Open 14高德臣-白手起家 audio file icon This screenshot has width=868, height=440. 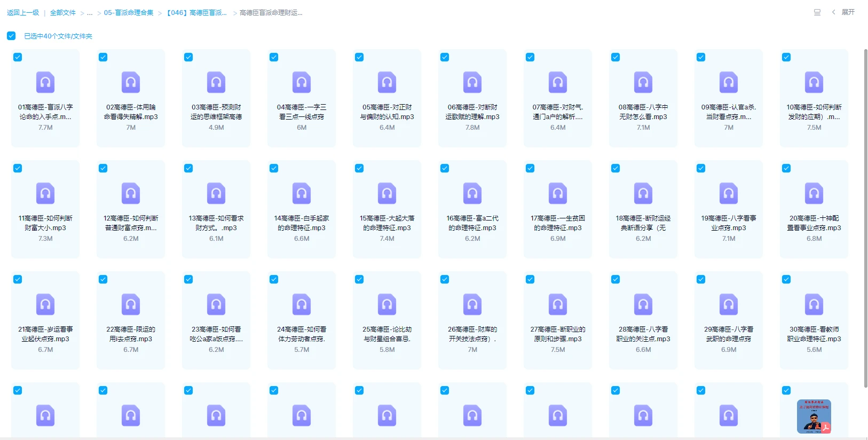[302, 194]
